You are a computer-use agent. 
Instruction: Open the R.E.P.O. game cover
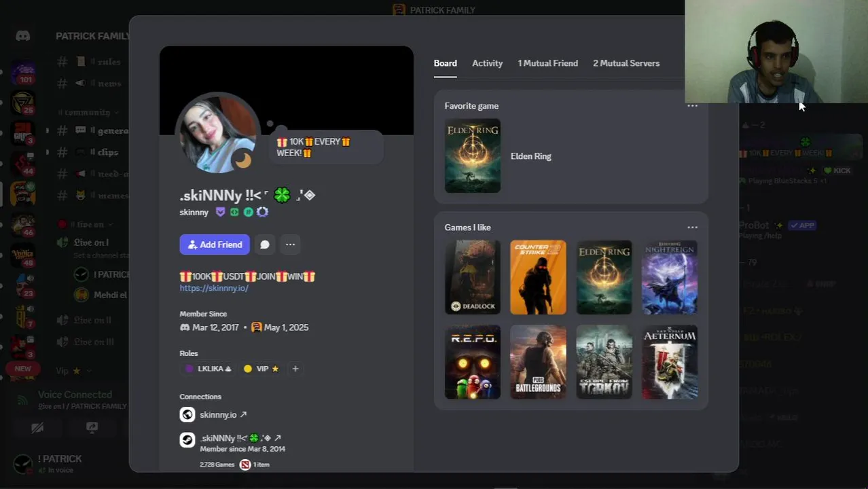coord(473,362)
